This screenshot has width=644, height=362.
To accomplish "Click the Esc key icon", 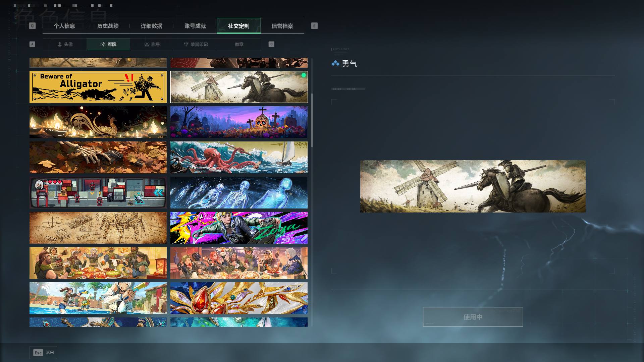I will (38, 353).
